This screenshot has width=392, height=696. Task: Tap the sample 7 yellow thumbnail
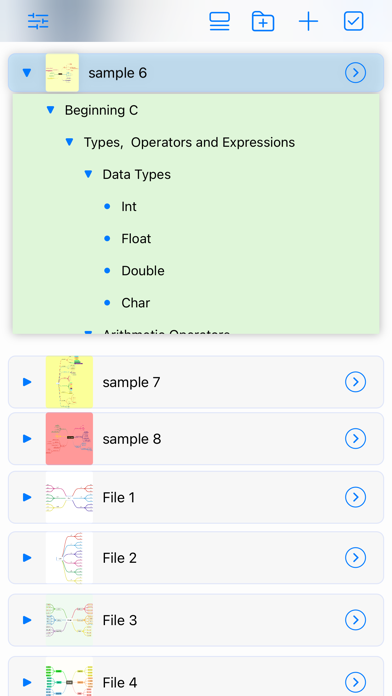click(x=69, y=382)
